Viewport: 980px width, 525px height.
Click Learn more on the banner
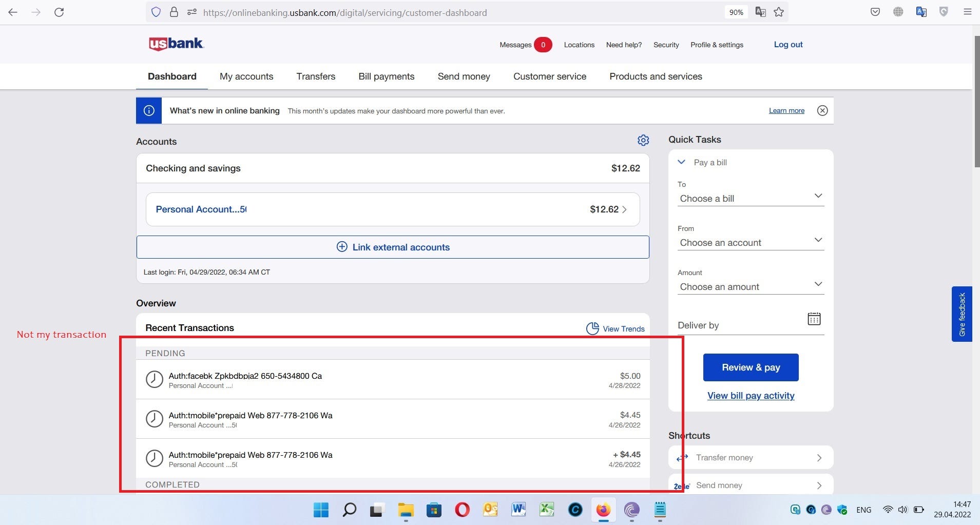(786, 110)
